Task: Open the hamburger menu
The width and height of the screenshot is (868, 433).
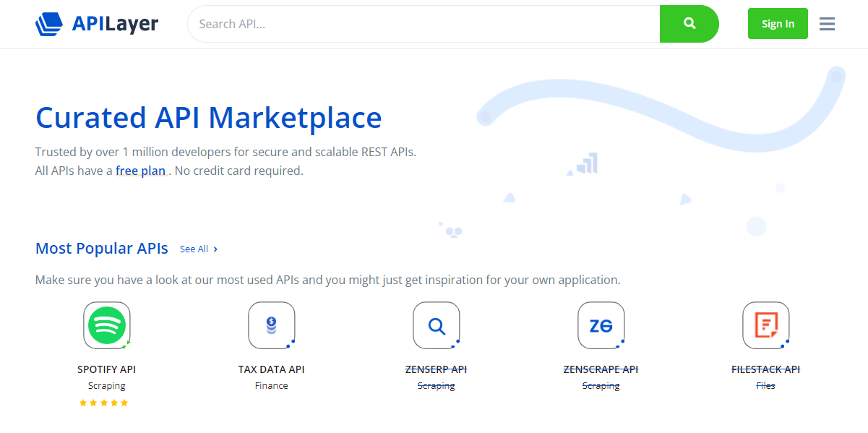Action: tap(828, 24)
